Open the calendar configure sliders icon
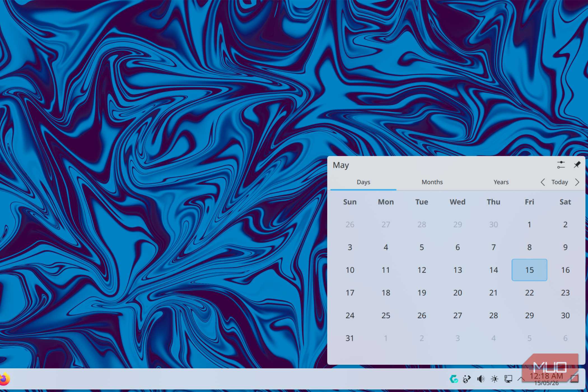This screenshot has width=588, height=392. (x=561, y=165)
